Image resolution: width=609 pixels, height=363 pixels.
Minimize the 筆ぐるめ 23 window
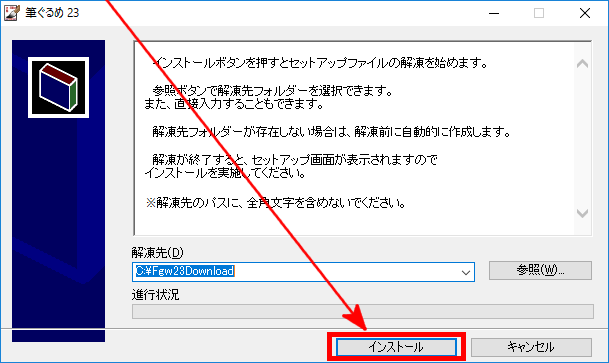pos(494,13)
